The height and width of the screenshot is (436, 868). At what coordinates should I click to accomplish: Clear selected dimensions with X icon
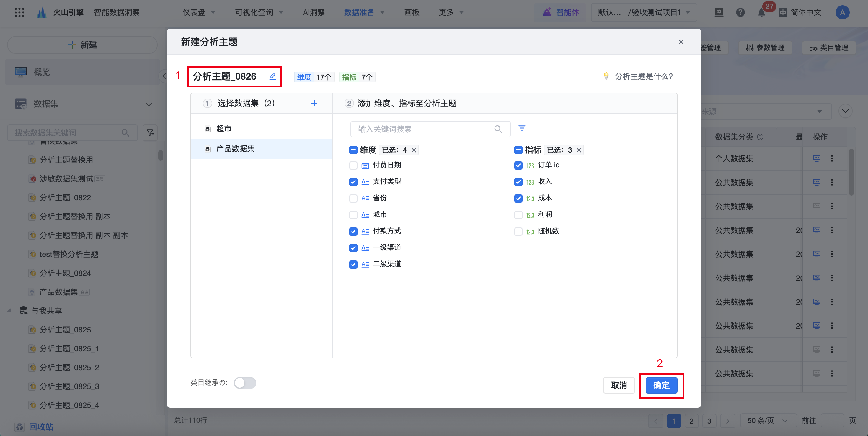coord(414,150)
